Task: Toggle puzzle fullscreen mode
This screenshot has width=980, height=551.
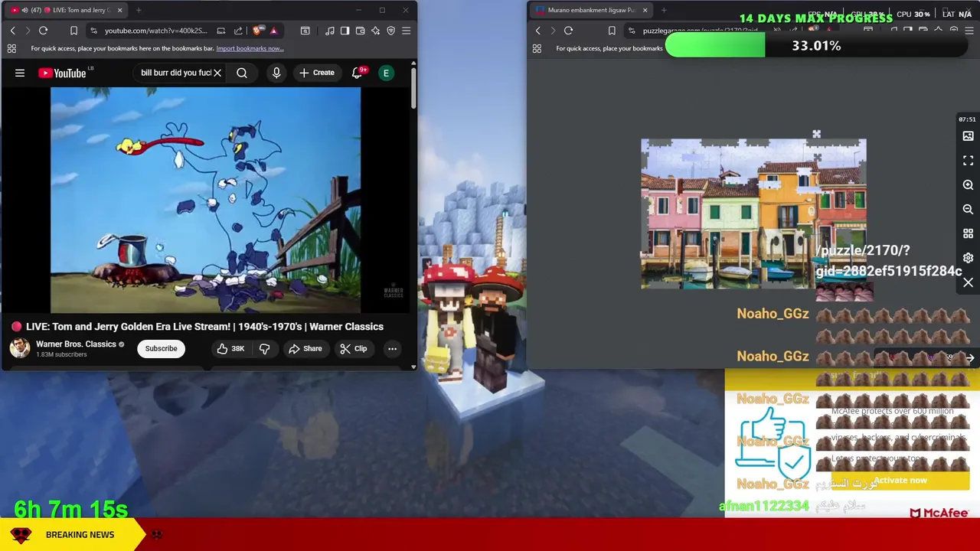Action: point(968,161)
